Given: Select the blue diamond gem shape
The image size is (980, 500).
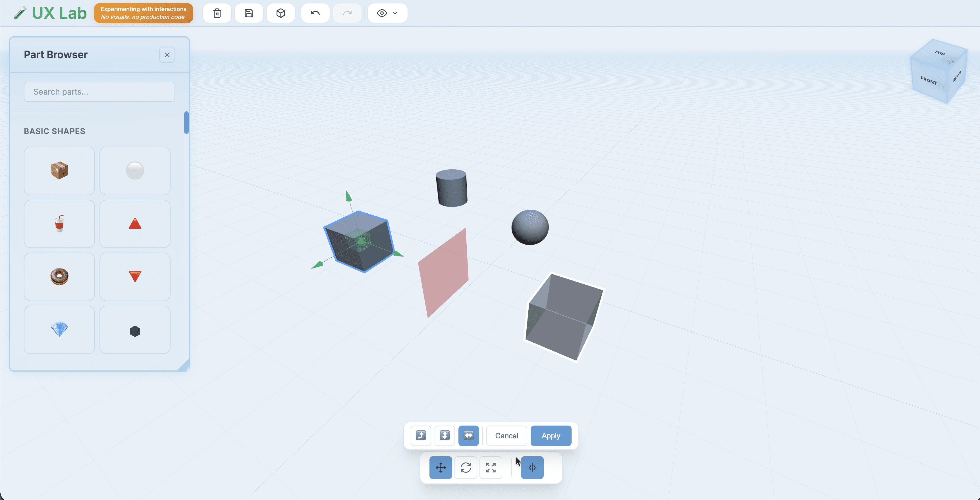Looking at the screenshot, I should 59,330.
